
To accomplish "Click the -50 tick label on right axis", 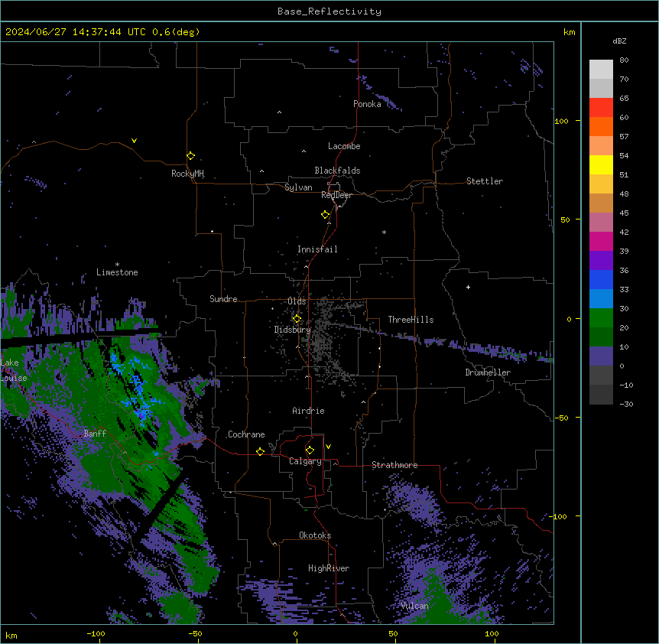I will (x=561, y=418).
